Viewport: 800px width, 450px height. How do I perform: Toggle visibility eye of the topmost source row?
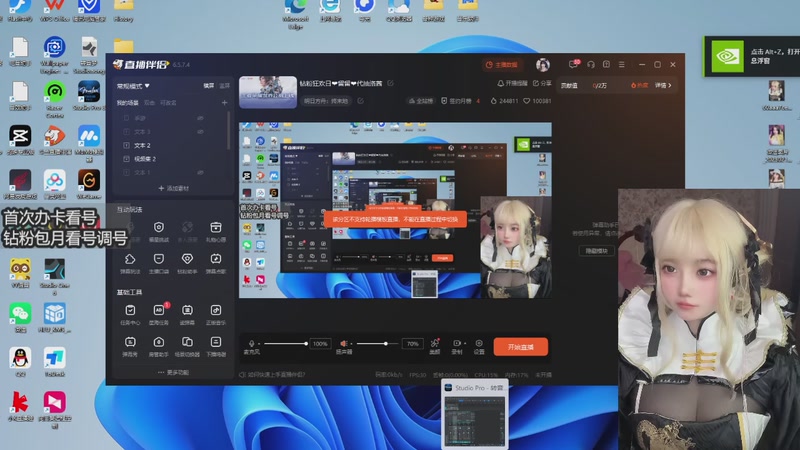pos(201,118)
